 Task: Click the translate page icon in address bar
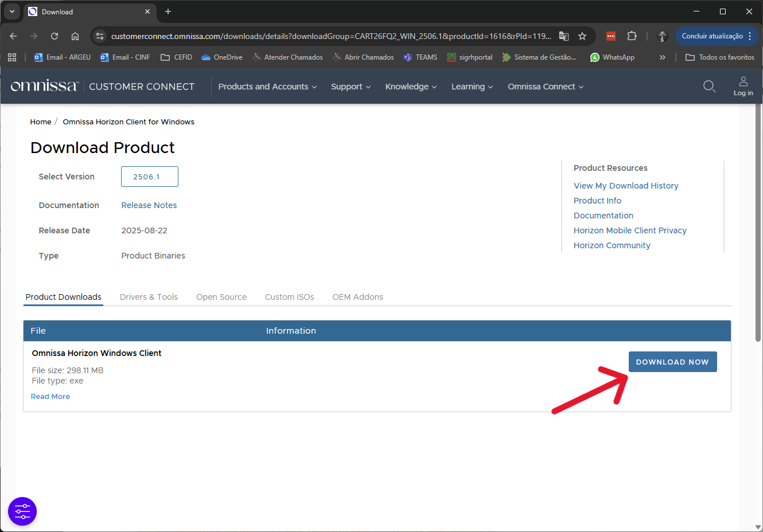(x=564, y=36)
